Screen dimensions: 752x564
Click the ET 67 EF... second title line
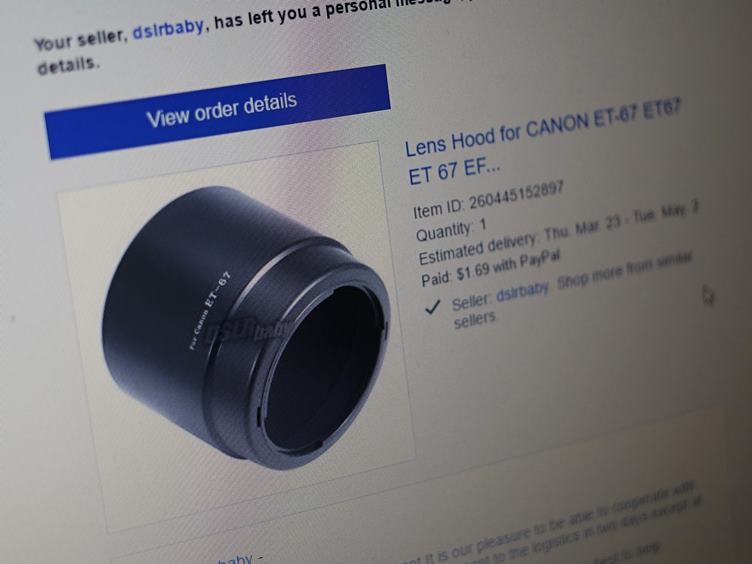point(454,172)
